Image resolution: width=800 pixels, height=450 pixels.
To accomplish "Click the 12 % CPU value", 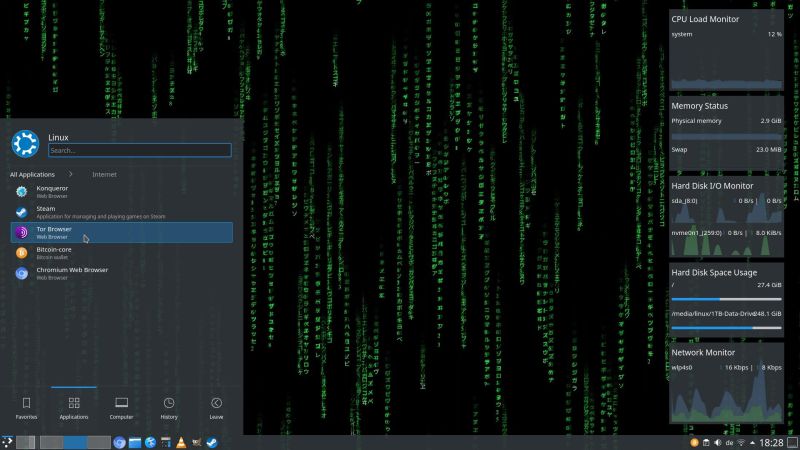I will pyautogui.click(x=774, y=34).
